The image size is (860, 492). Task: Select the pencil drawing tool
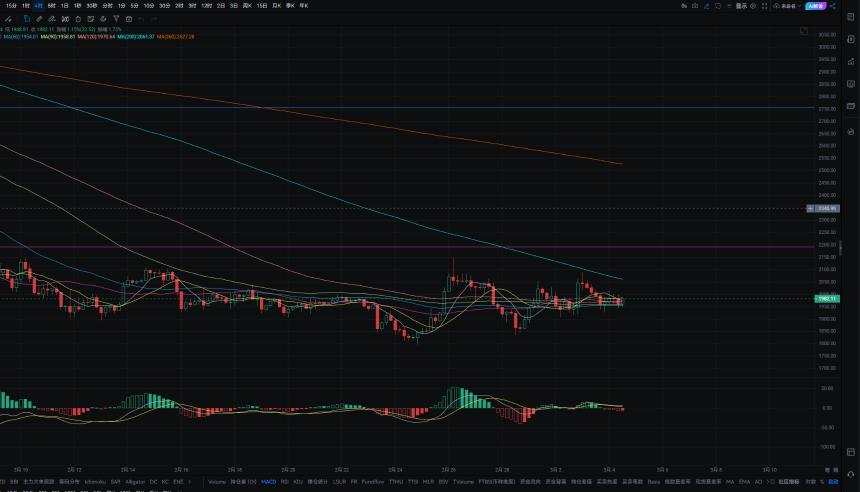pos(39,19)
